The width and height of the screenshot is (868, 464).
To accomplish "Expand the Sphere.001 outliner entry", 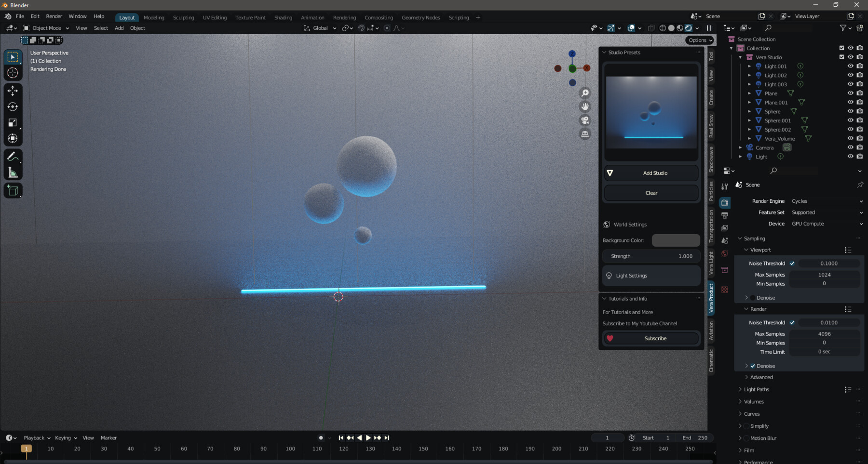I will point(749,120).
